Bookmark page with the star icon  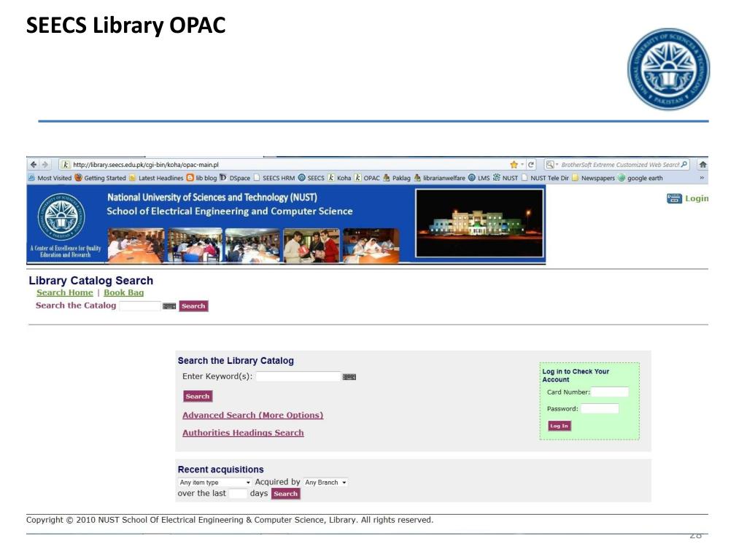pos(514,165)
